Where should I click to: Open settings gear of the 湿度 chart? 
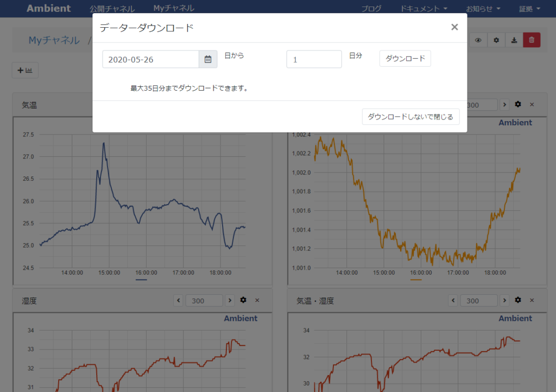tap(243, 300)
